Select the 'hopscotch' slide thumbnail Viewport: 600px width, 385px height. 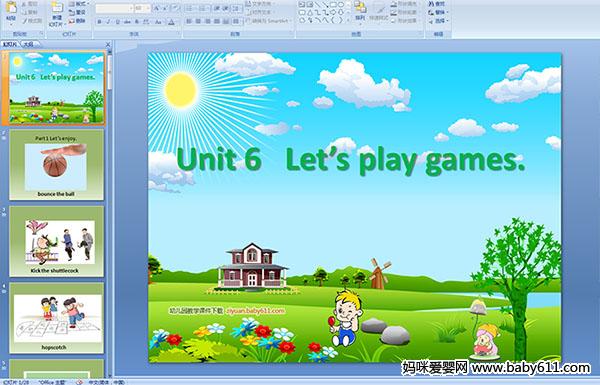coord(56,318)
